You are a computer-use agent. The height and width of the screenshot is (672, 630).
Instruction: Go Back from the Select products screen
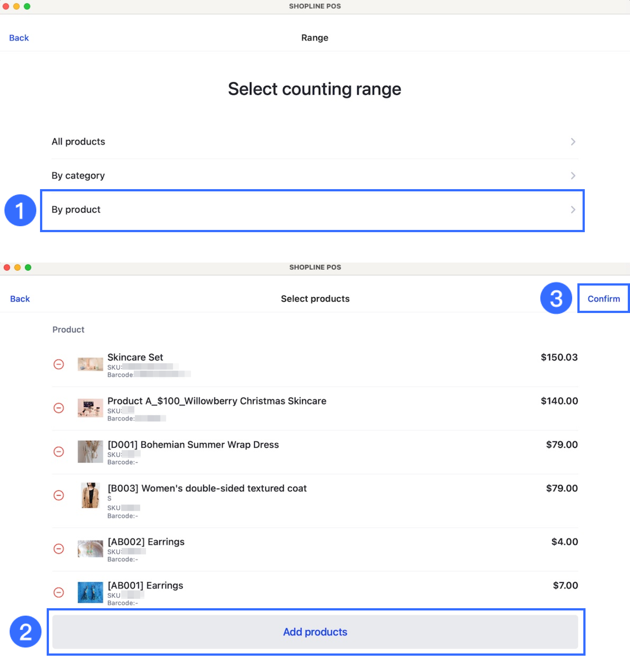[x=20, y=299]
